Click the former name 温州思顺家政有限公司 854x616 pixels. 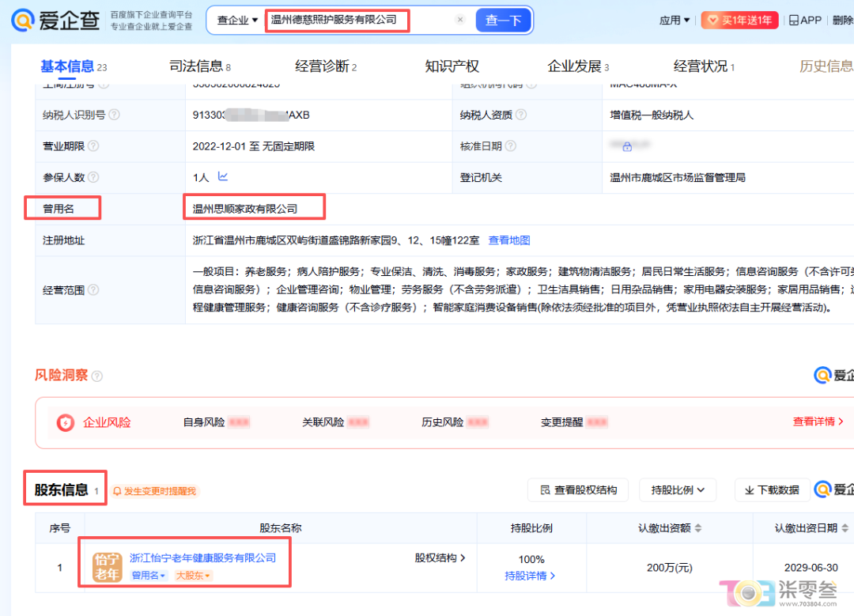(245, 209)
